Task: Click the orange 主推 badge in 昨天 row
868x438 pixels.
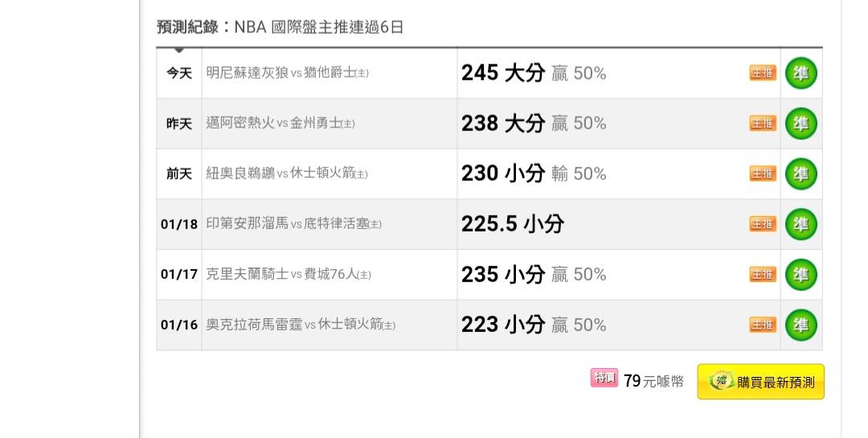Action: coord(763,124)
